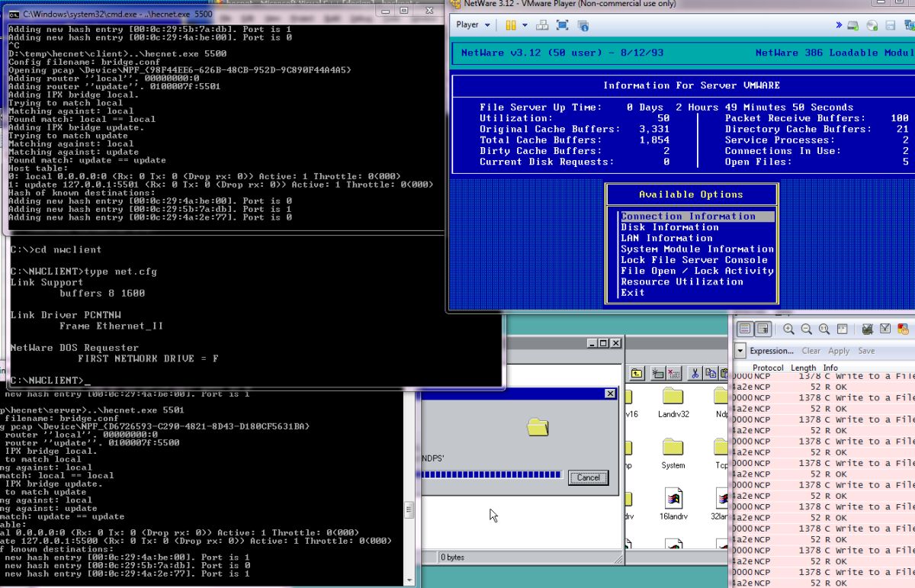Open the System folder
This screenshot has height=588, width=915.
[x=673, y=454]
